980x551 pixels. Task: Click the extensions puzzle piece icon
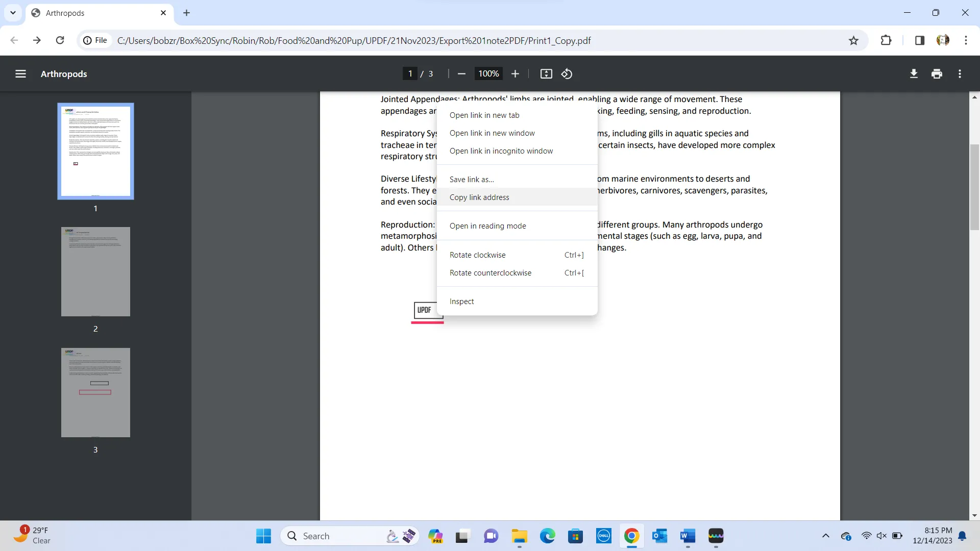886,40
